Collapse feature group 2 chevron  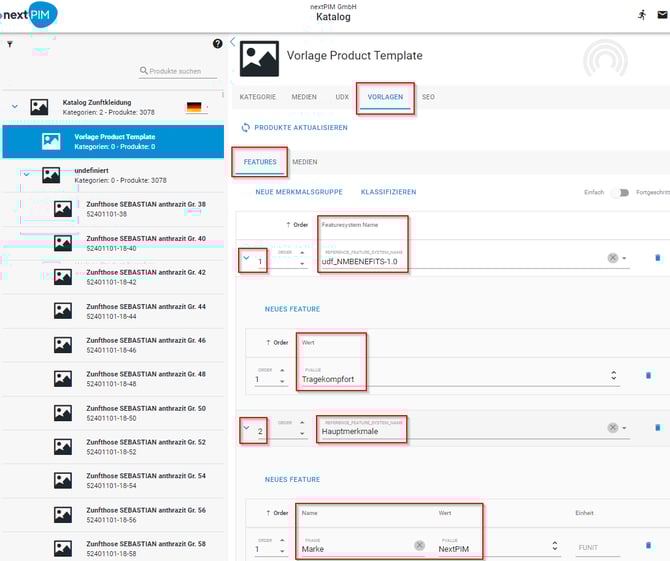[246, 427]
